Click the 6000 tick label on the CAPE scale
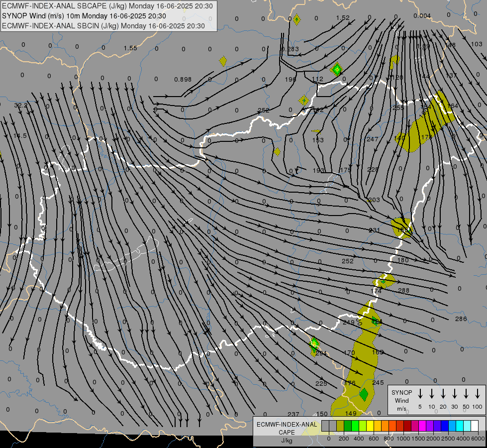Viewport: 487px width, 448px height. (x=478, y=439)
